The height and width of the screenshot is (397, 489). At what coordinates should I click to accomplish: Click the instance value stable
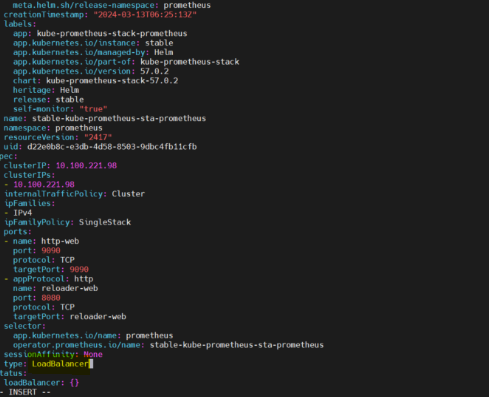(159, 43)
